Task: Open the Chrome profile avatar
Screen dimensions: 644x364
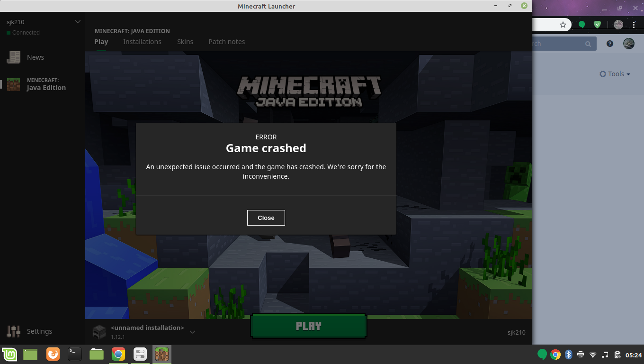Action: coord(618,25)
